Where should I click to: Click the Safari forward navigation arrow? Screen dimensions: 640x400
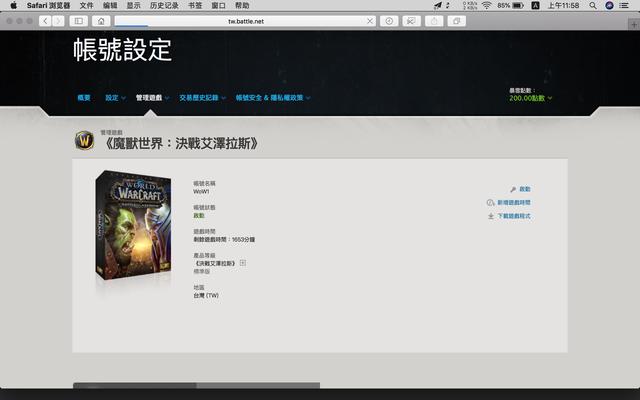click(58, 21)
